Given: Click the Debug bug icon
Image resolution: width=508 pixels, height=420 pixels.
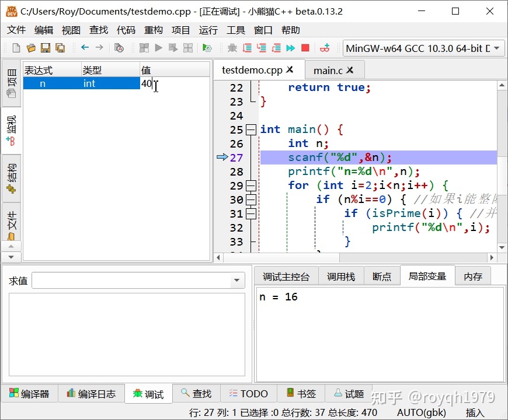Looking at the screenshot, I should [232, 48].
